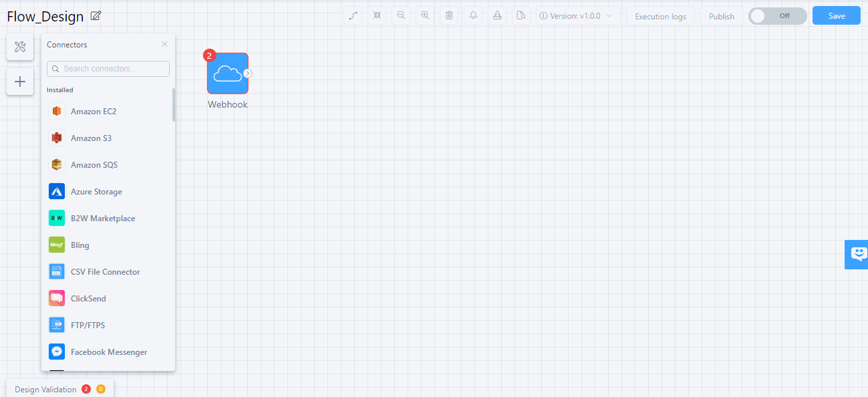Viewport: 868px width, 397px height.
Task: Click the delete (trash) toolbar icon
Action: coord(449,15)
